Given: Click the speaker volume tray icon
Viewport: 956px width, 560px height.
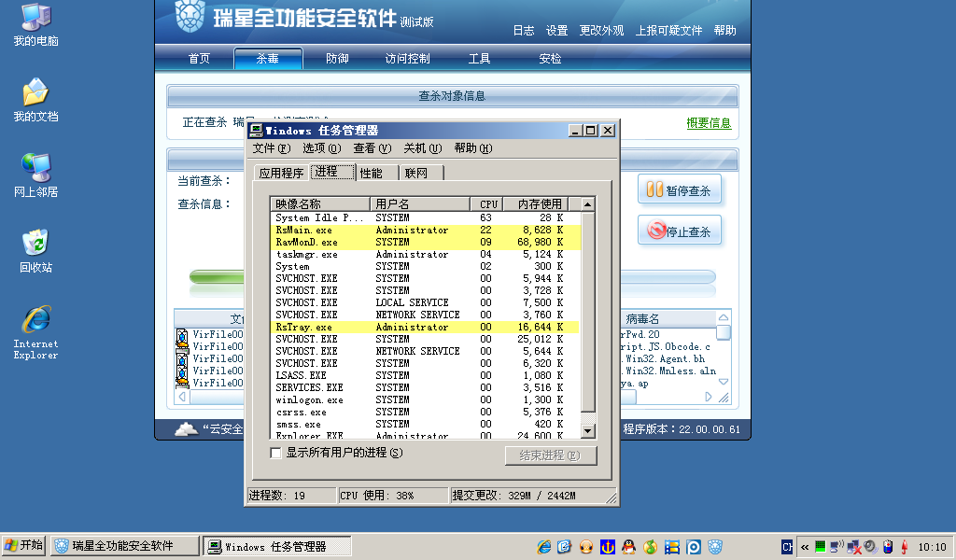Looking at the screenshot, I should point(871,547).
